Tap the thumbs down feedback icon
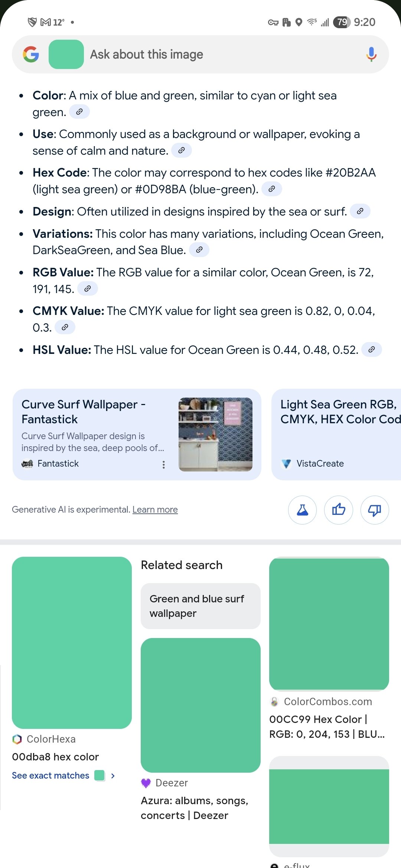This screenshot has height=868, width=401. pyautogui.click(x=374, y=510)
